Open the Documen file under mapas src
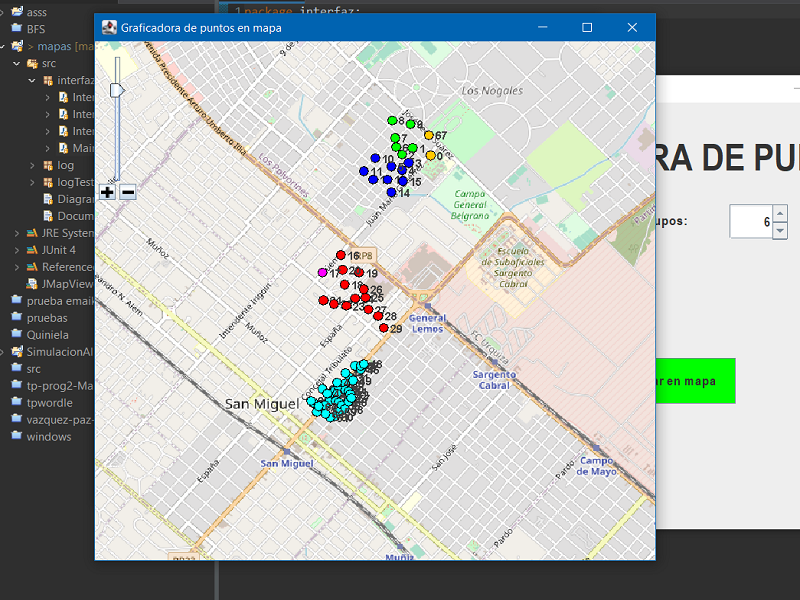Viewport: 800px width, 600px height. [x=70, y=215]
